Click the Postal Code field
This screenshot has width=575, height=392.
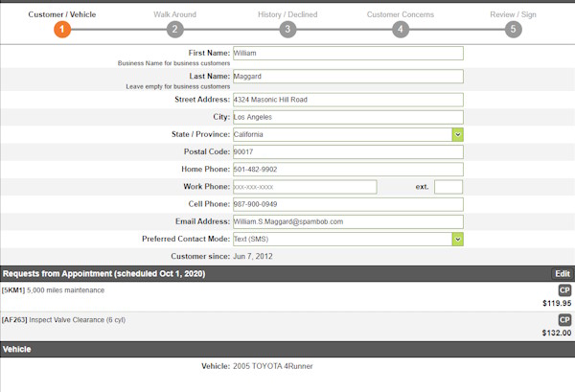point(348,152)
